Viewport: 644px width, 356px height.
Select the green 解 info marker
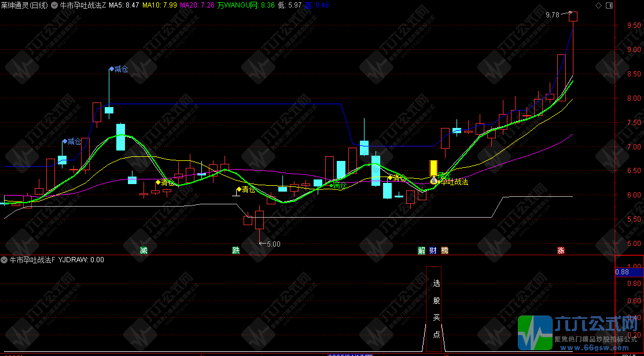point(422,251)
